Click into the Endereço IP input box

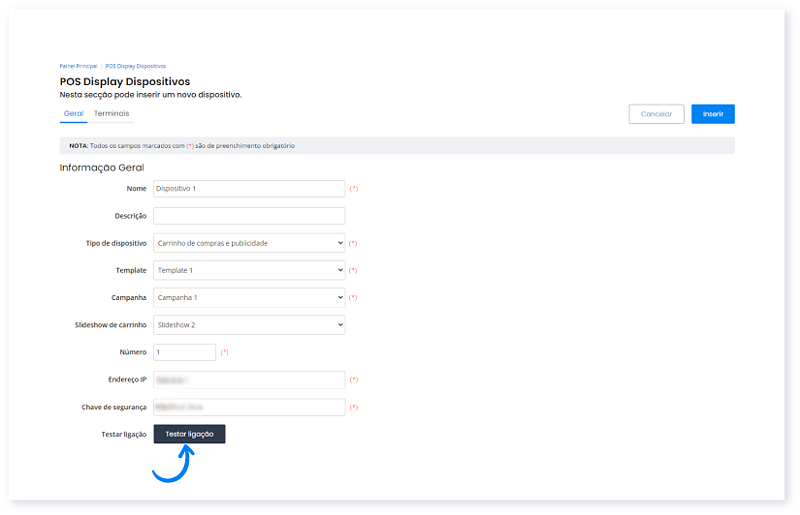tap(248, 380)
